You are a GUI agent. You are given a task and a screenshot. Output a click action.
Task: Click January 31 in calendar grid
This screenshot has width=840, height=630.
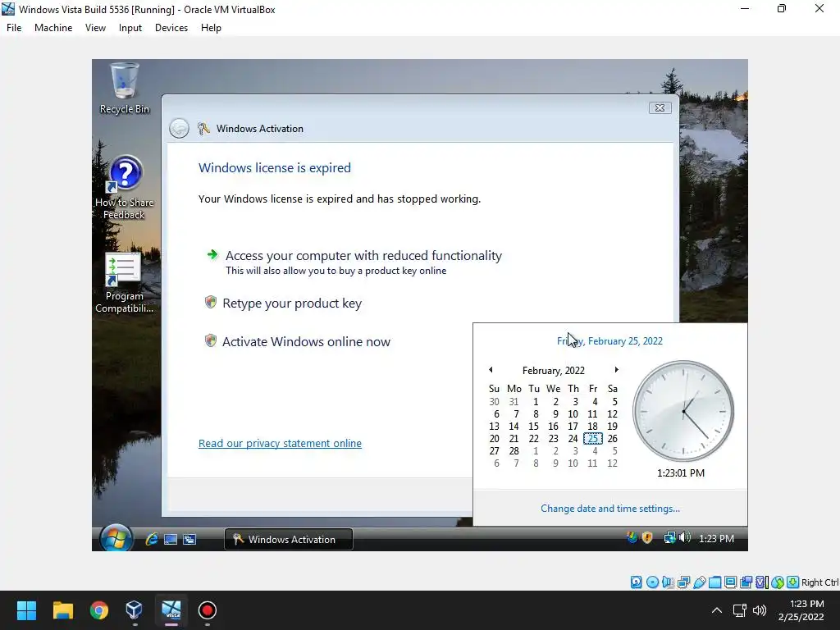pyautogui.click(x=514, y=402)
